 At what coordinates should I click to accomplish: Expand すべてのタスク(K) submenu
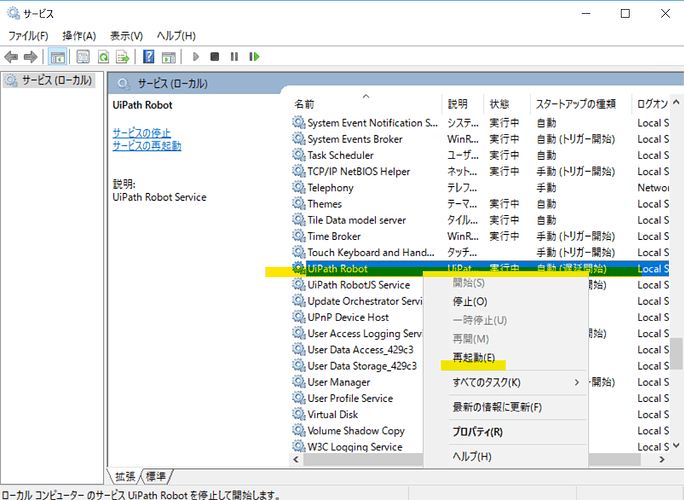505,383
